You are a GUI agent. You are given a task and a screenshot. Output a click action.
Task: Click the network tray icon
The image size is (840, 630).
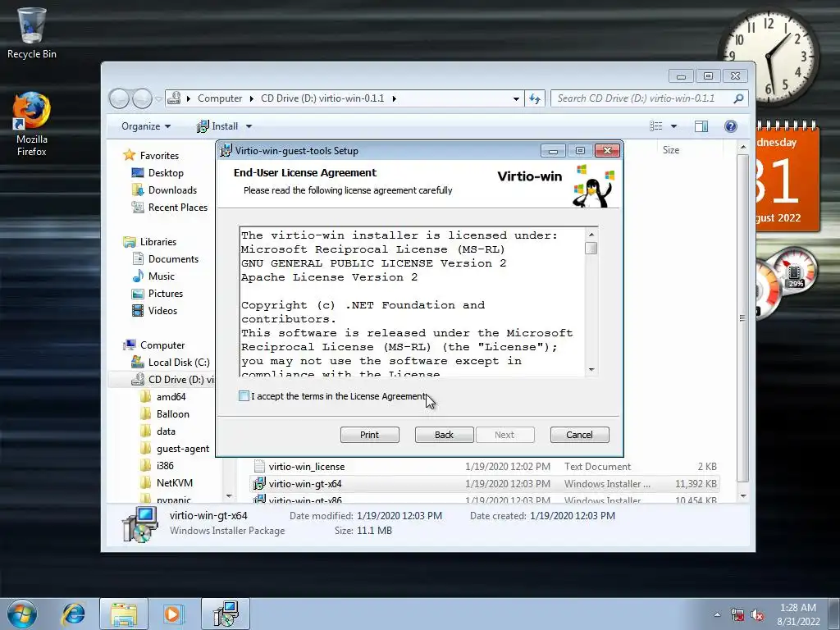(737, 614)
